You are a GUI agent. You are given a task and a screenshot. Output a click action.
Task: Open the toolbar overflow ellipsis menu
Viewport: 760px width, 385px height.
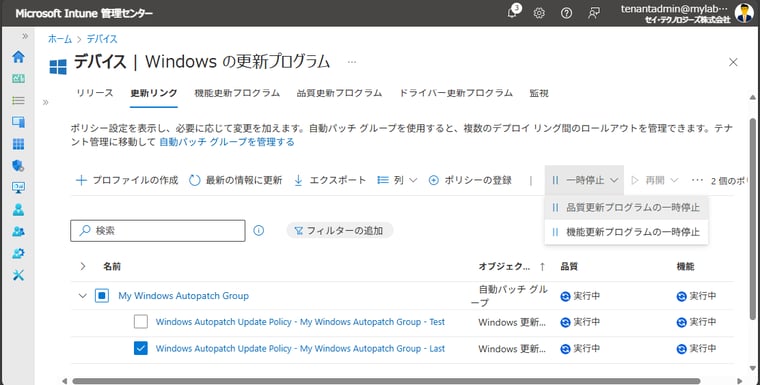click(x=697, y=180)
